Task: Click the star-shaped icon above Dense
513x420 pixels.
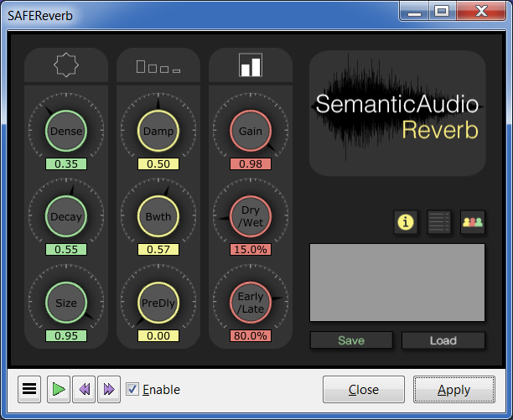Action: coord(66,65)
